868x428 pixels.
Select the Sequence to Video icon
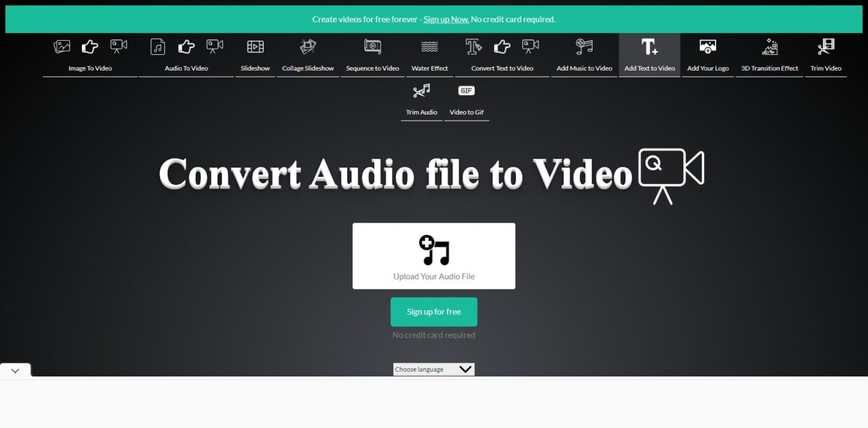pyautogui.click(x=372, y=47)
